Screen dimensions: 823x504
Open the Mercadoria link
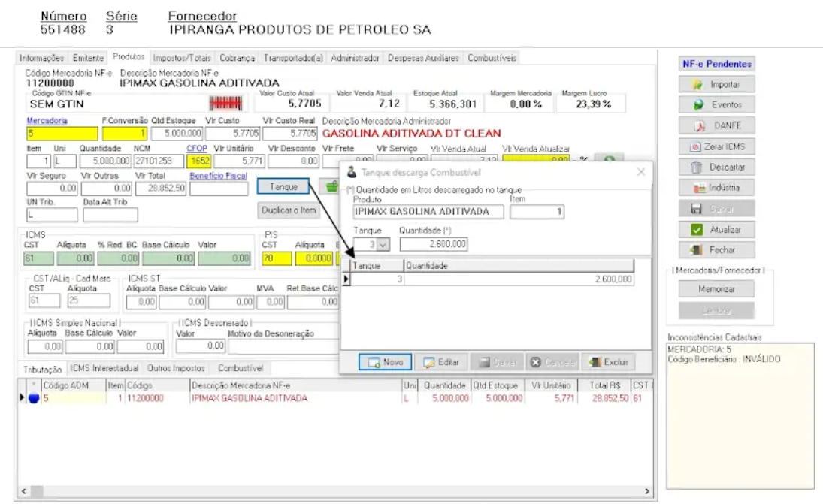click(47, 121)
